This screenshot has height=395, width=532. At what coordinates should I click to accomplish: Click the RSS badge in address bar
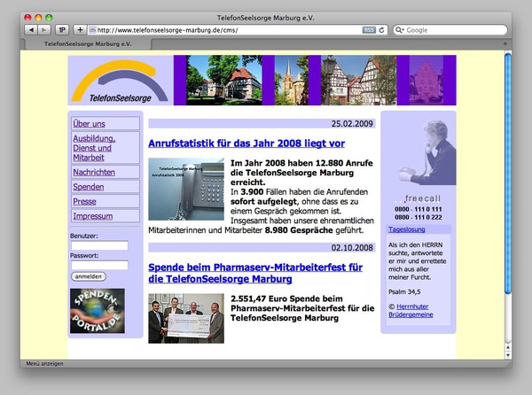tap(369, 30)
